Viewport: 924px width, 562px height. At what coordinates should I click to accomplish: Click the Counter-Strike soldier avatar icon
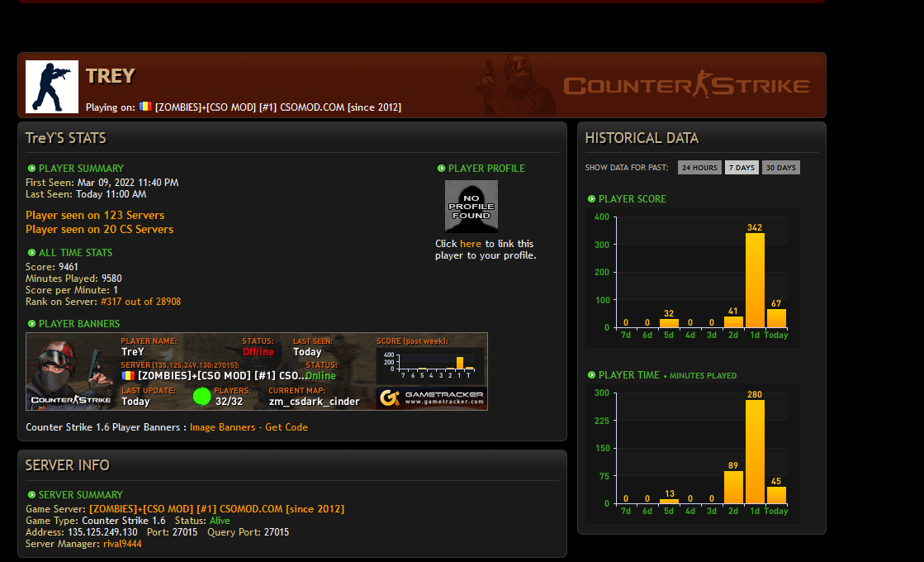(52, 87)
